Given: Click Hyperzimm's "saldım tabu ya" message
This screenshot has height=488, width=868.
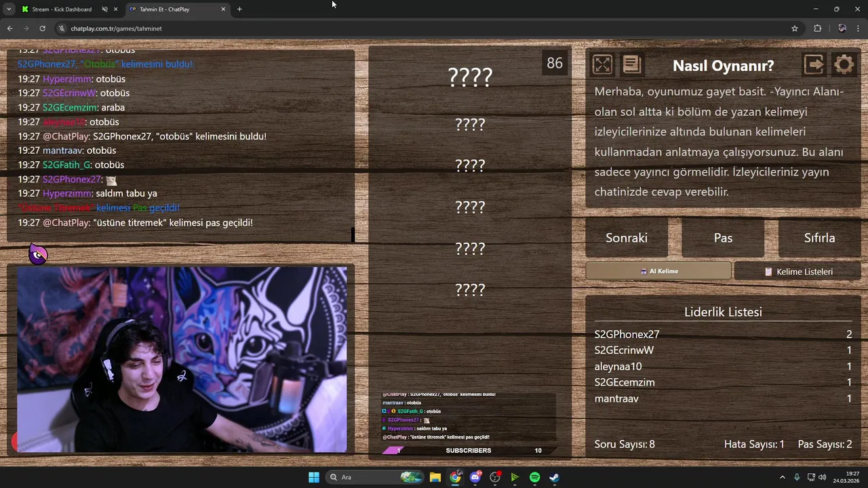Looking at the screenshot, I should 87,193.
